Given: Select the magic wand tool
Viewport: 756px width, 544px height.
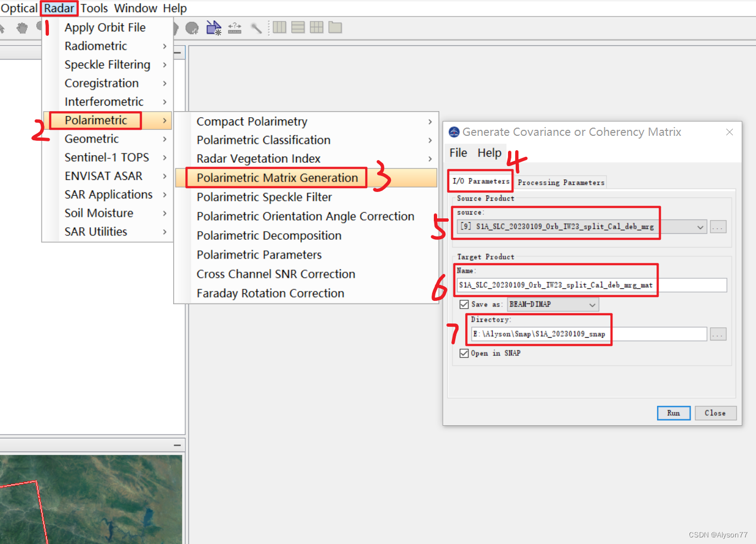Looking at the screenshot, I should point(256,28).
